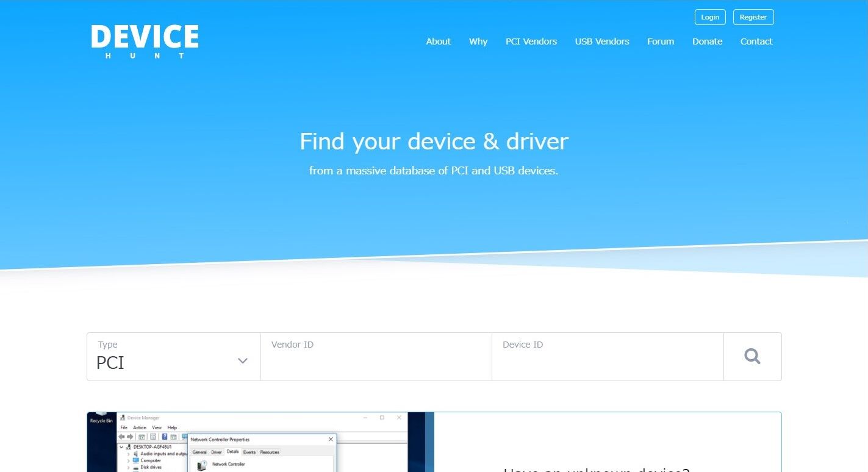This screenshot has width=868, height=472.
Task: Go home via the Device Hunt logo
Action: [x=145, y=41]
